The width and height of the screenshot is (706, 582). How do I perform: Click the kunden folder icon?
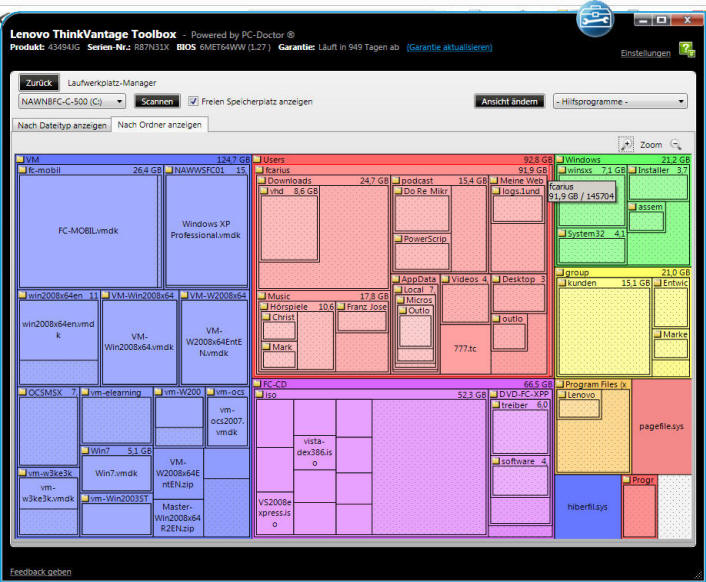pyautogui.click(x=562, y=283)
